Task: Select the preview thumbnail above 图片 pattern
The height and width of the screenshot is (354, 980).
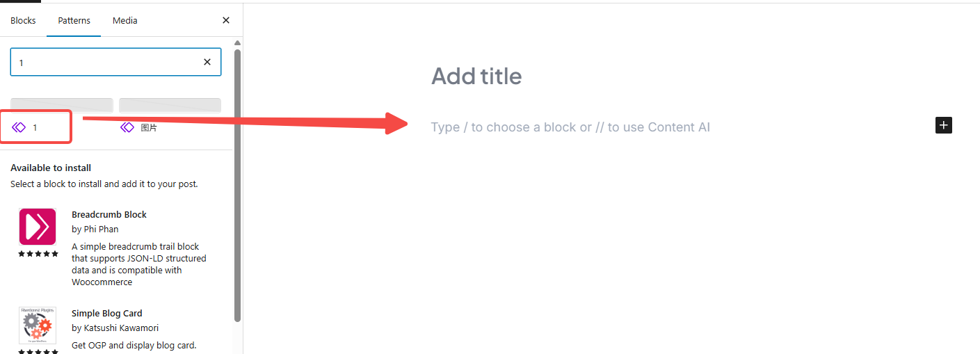Action: tap(170, 105)
